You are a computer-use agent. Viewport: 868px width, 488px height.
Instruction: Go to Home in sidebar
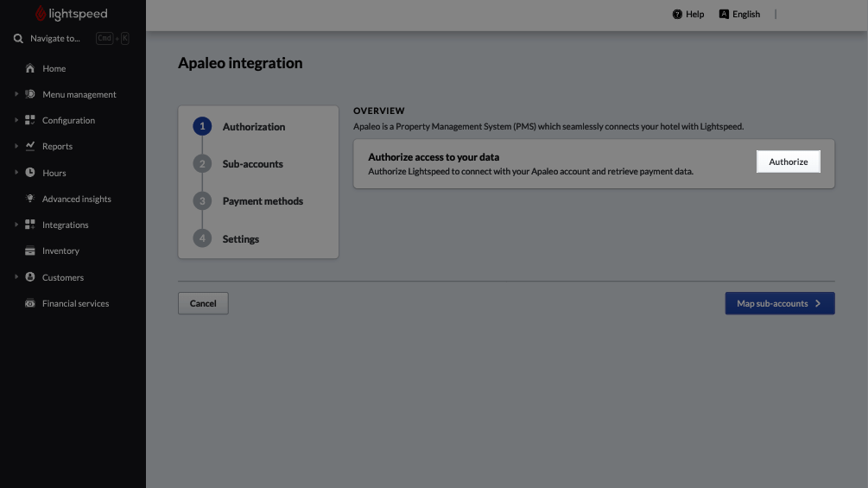[54, 68]
